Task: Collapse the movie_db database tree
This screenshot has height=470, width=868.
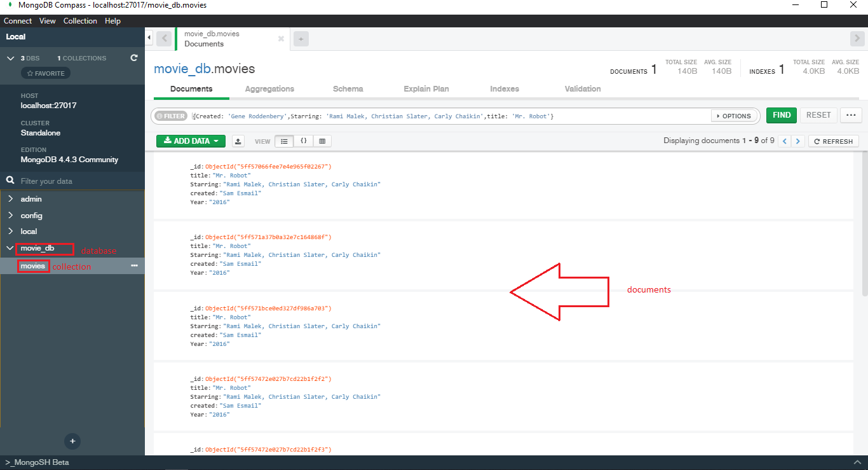Action: [10, 248]
